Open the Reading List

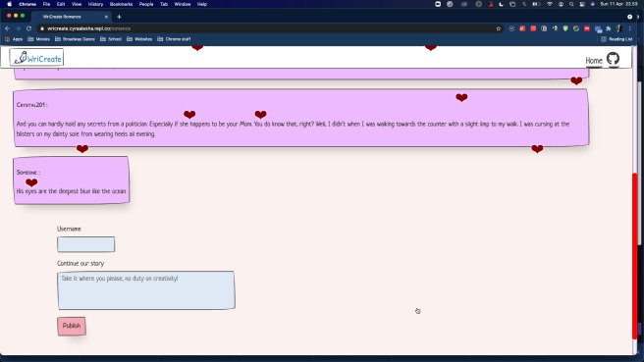tap(617, 39)
